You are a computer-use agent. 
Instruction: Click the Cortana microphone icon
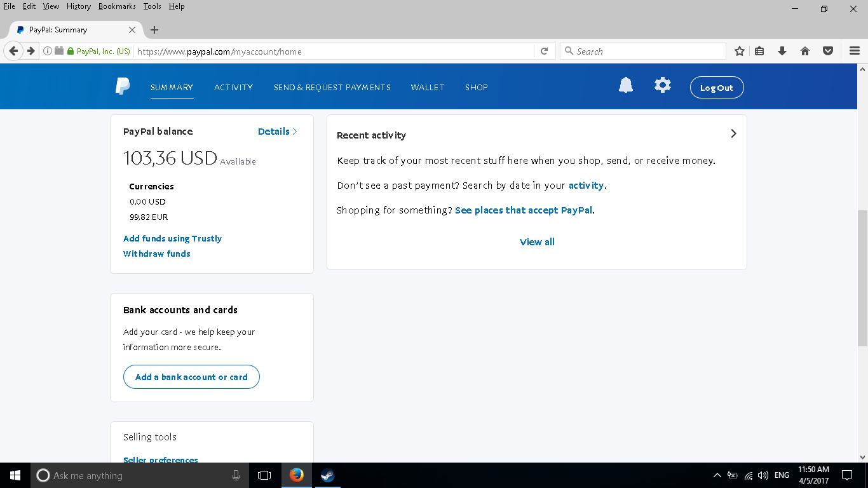click(x=236, y=475)
